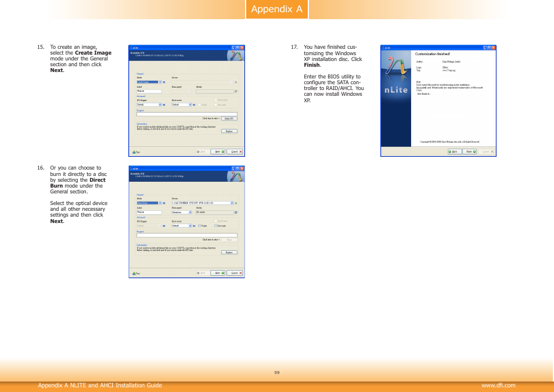Open disabled Device dropdown in Create Image window
The width and height of the screenshot is (554, 392).
[x=203, y=82]
